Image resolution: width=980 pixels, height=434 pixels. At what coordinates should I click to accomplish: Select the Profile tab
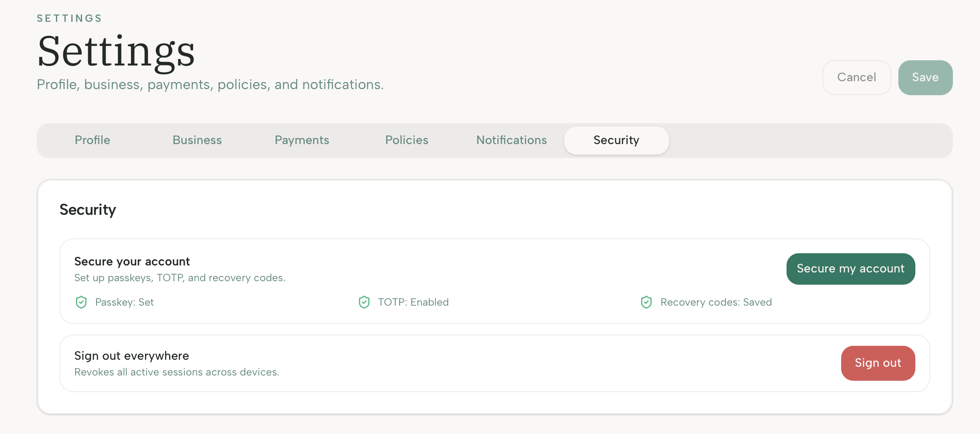coord(92,140)
